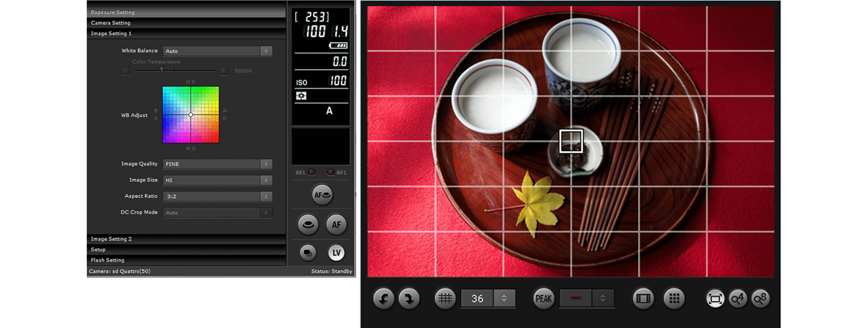Screen dimensions: 868x328
Task: Rotate the live view image clockwise
Action: coord(409,299)
